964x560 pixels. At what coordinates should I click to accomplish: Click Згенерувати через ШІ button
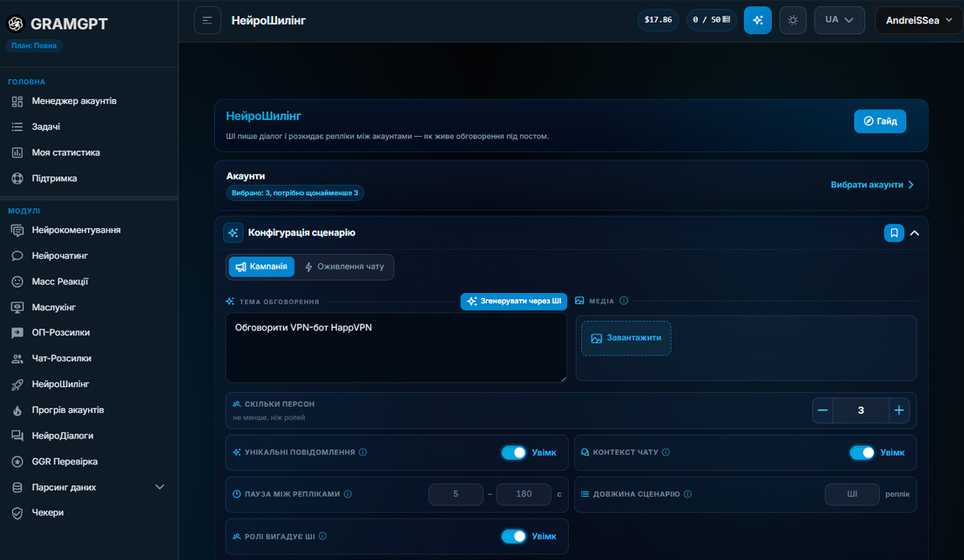pos(514,301)
